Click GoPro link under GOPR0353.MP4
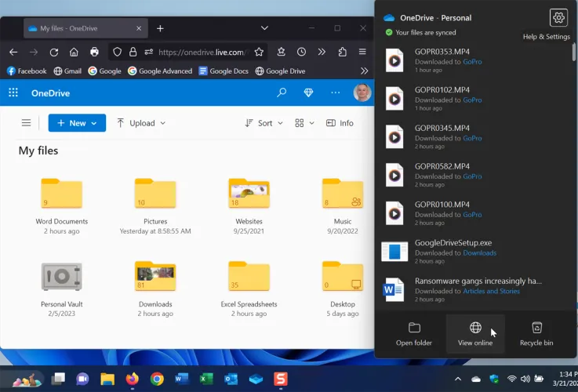This screenshot has width=578, height=392. [x=472, y=61]
